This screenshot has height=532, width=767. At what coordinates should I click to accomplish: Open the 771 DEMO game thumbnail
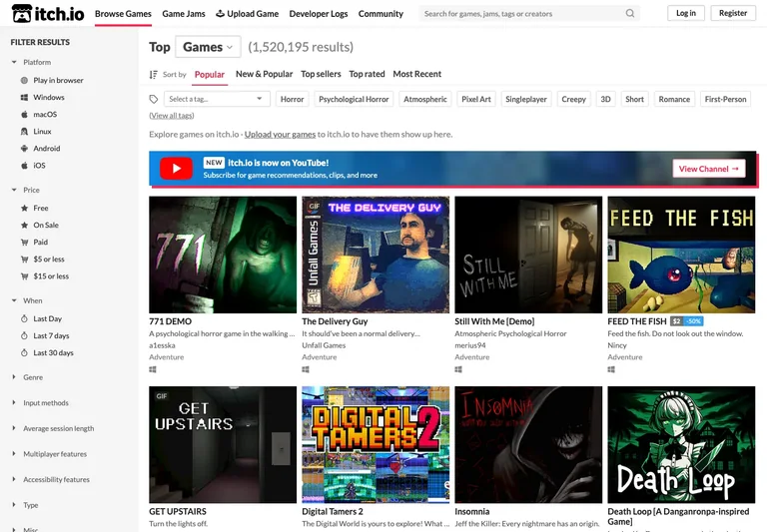coord(223,255)
